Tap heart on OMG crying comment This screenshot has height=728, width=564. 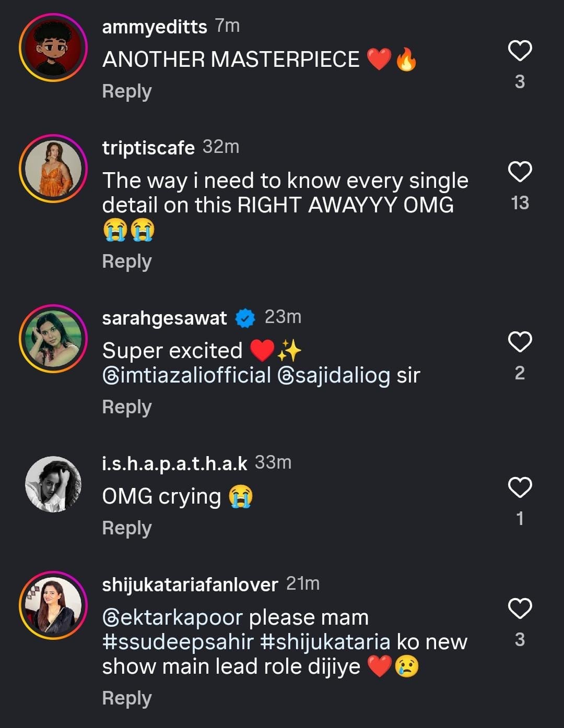520,487
